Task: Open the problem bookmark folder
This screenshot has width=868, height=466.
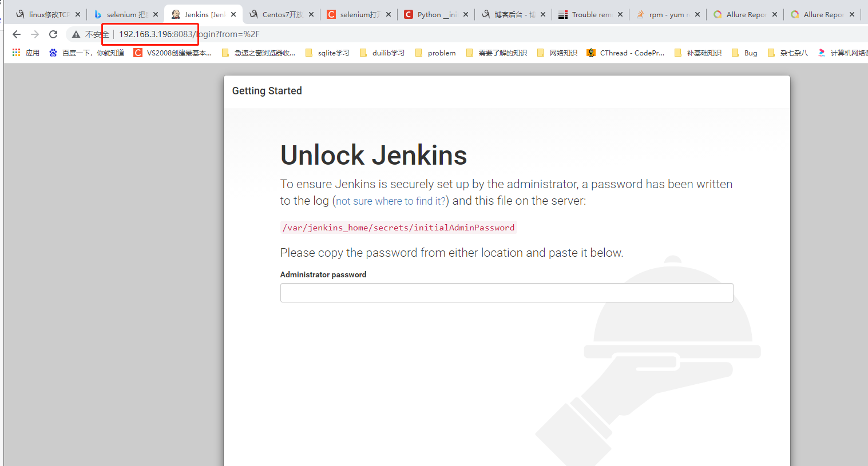Action: point(435,53)
